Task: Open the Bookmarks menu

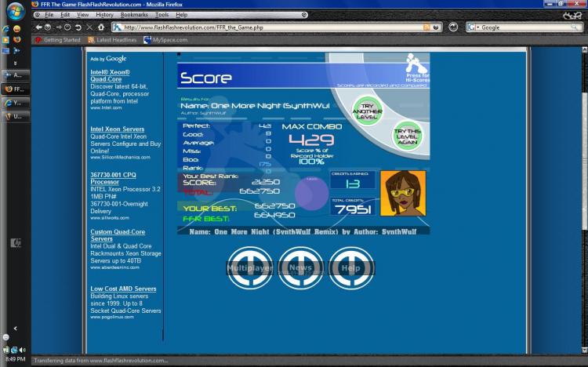Action: click(134, 15)
